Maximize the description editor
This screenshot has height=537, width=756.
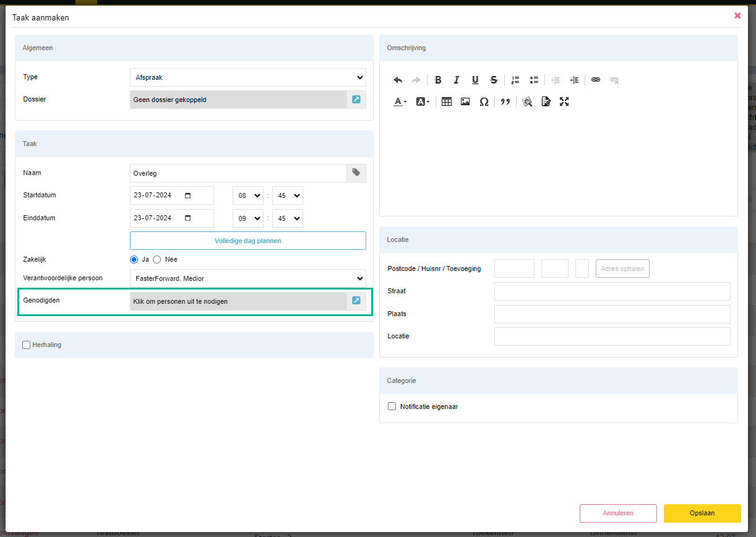564,101
